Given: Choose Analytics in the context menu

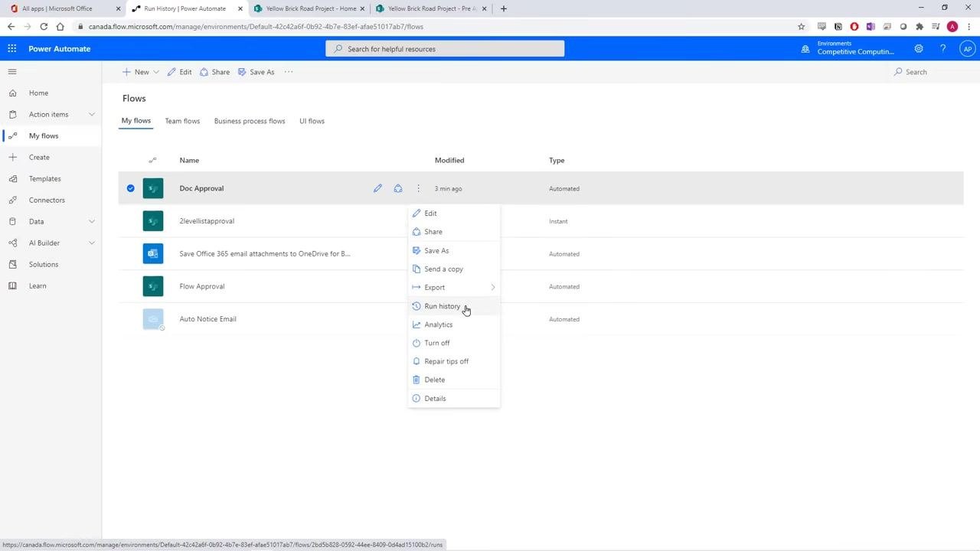Looking at the screenshot, I should [454, 324].
